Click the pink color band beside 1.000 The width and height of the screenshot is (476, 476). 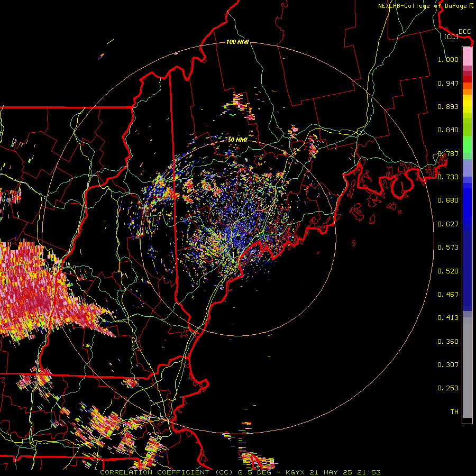coord(467,57)
